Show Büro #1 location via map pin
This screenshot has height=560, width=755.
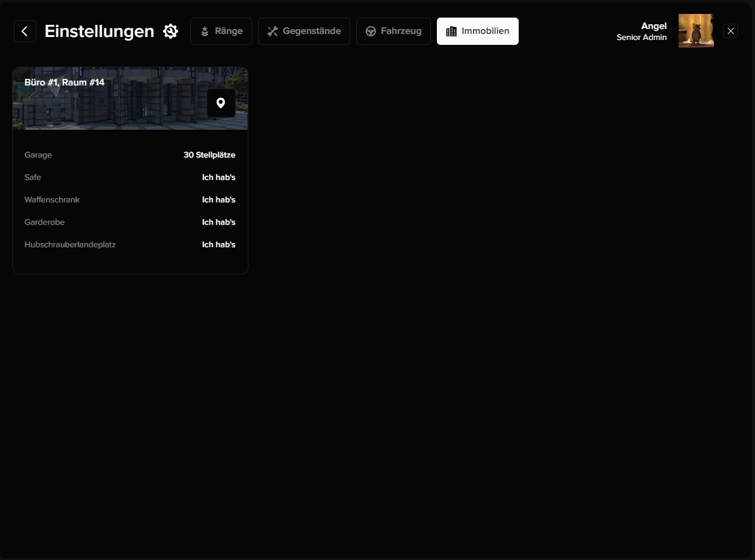(x=221, y=103)
